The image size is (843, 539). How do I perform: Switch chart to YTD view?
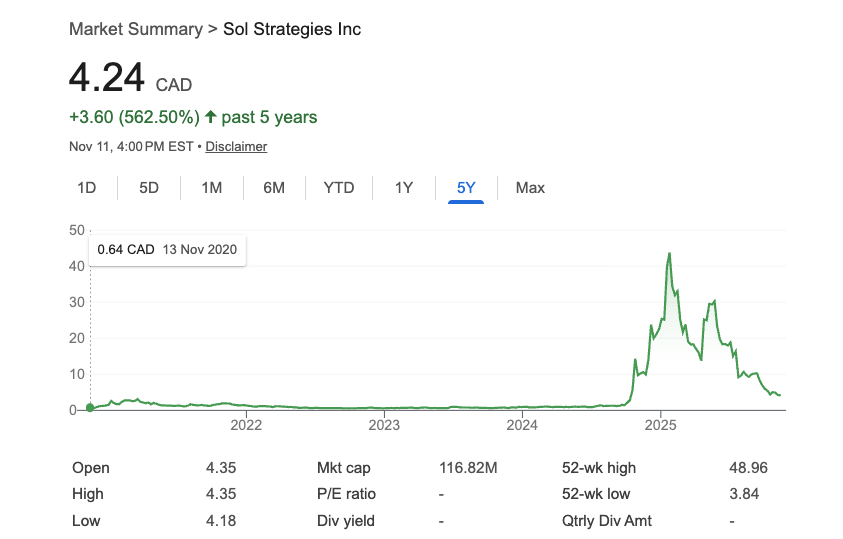click(x=339, y=188)
